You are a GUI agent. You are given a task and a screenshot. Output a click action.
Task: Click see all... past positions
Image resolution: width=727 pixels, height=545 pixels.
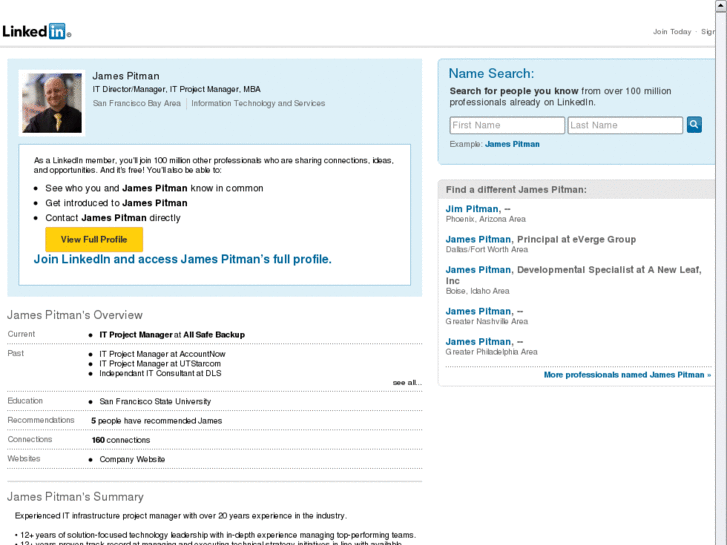click(407, 383)
